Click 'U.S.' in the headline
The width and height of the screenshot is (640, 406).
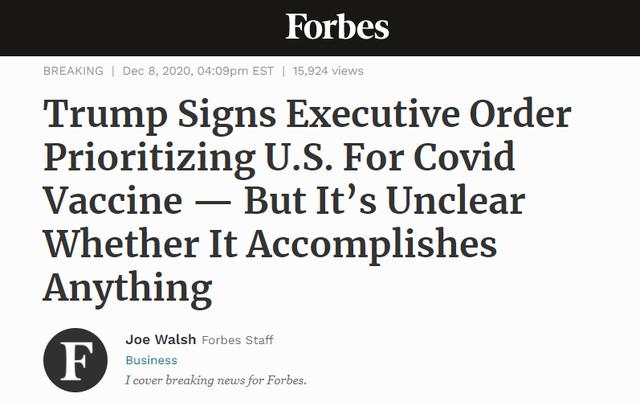[x=300, y=158]
